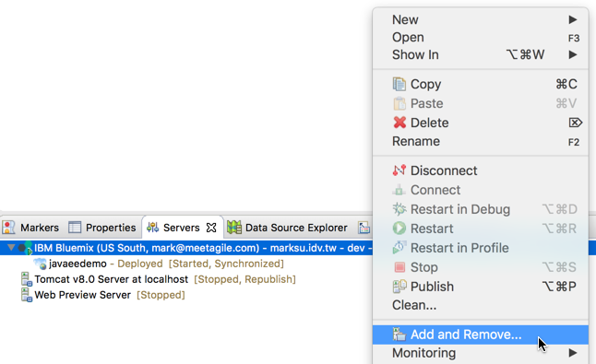Viewport: 596px width, 364px height.
Task: Click the javaeedemo module icon
Action: click(x=40, y=264)
